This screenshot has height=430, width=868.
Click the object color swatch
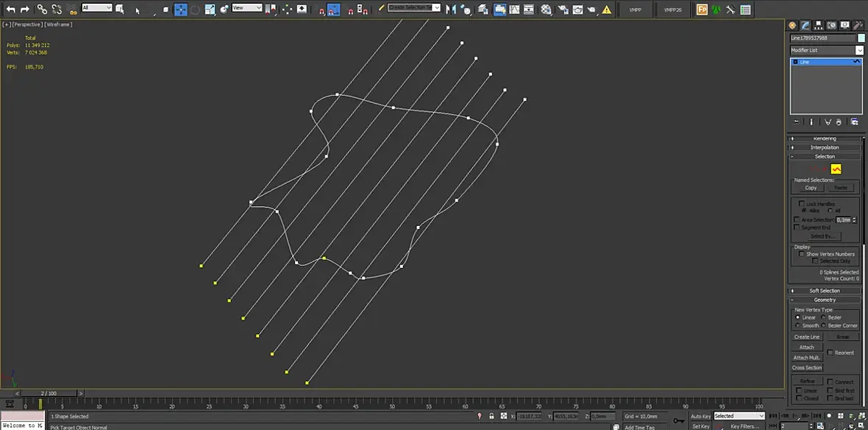pyautogui.click(x=861, y=38)
